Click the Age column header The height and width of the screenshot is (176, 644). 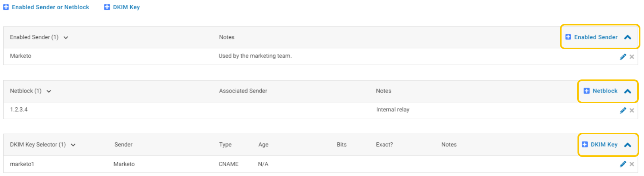tap(263, 145)
